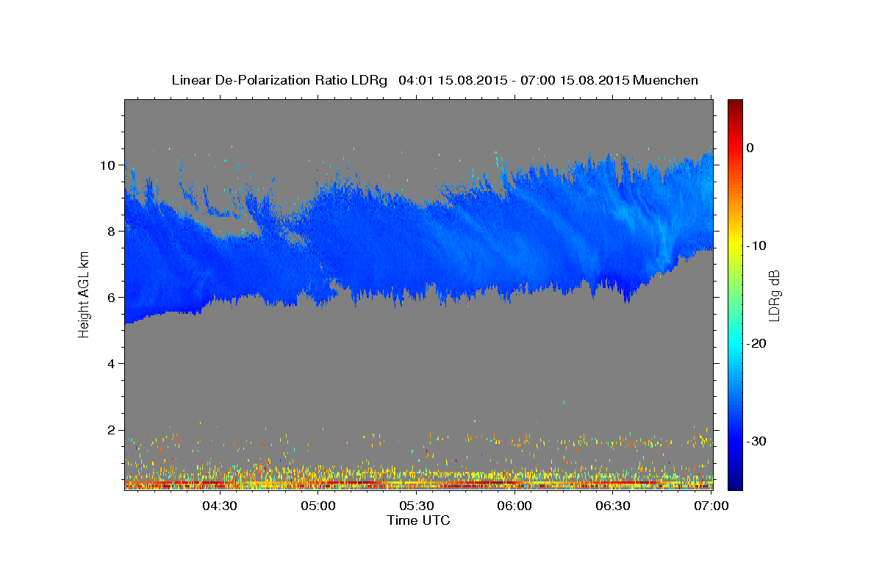This screenshot has height=588, width=882.
Task: Click the 'Height AGL km' axis label
Action: click(84, 294)
